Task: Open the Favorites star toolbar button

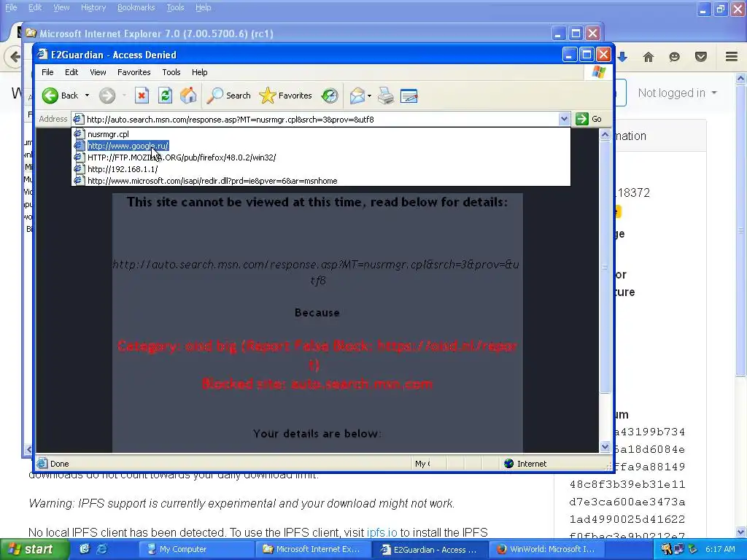Action: tap(285, 96)
